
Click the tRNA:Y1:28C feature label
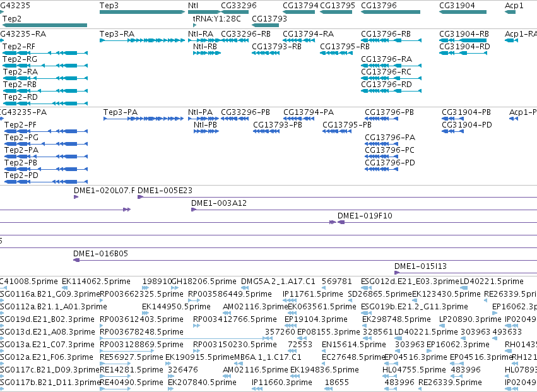pyautogui.click(x=217, y=18)
